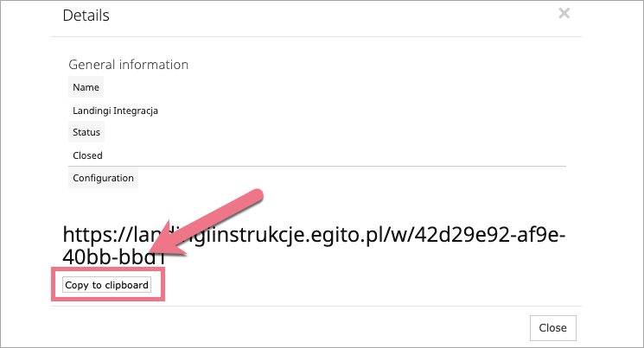Select the General information heading

128,65
